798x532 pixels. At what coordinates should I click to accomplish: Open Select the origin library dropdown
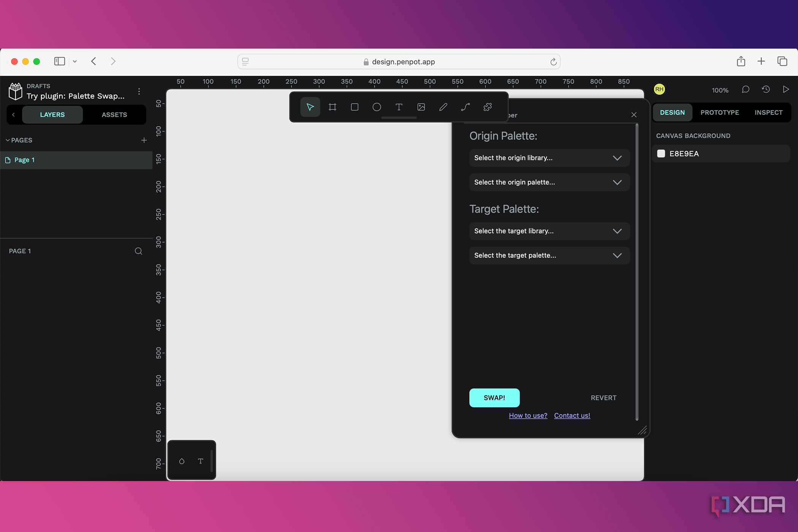click(549, 158)
